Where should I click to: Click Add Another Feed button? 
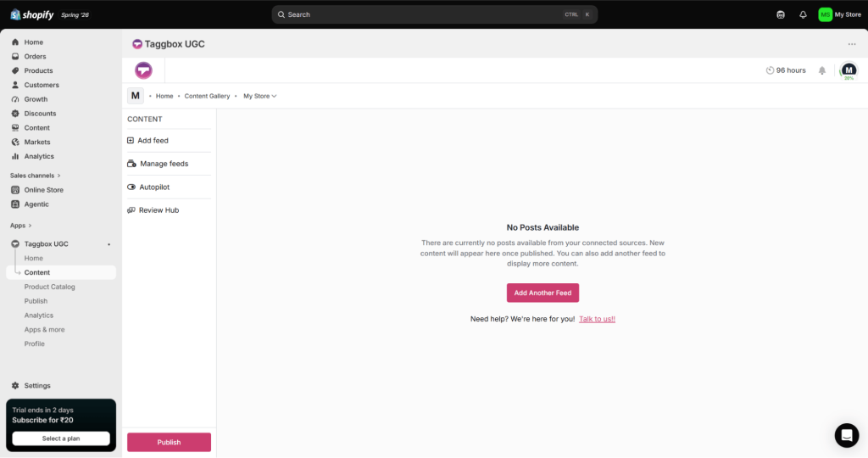coord(542,293)
